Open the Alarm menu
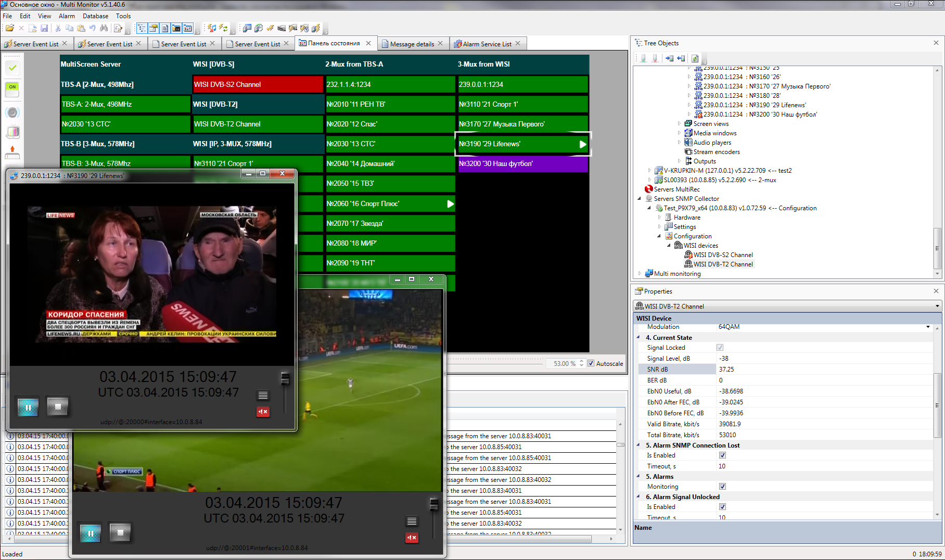Screen dimensions: 945x560 tap(67, 16)
